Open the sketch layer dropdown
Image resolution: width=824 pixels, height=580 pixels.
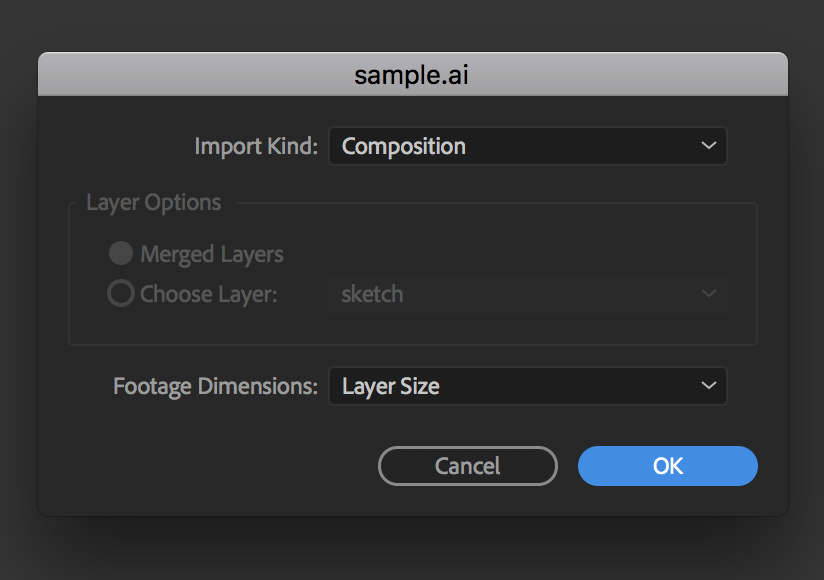coord(528,294)
